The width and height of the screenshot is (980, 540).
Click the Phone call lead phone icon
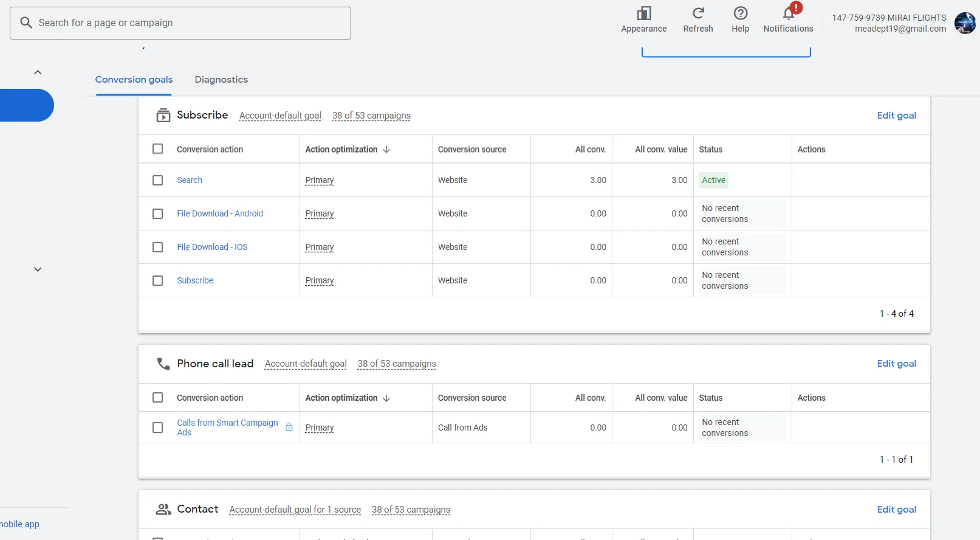[x=163, y=364]
